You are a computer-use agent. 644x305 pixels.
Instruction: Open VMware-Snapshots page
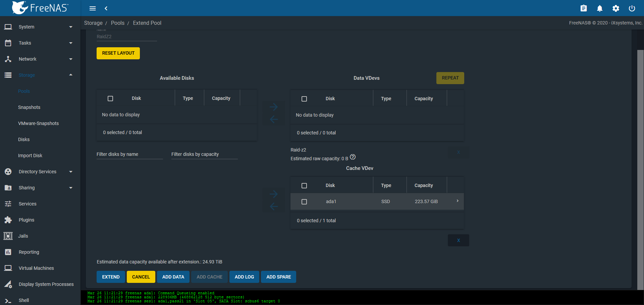click(38, 123)
